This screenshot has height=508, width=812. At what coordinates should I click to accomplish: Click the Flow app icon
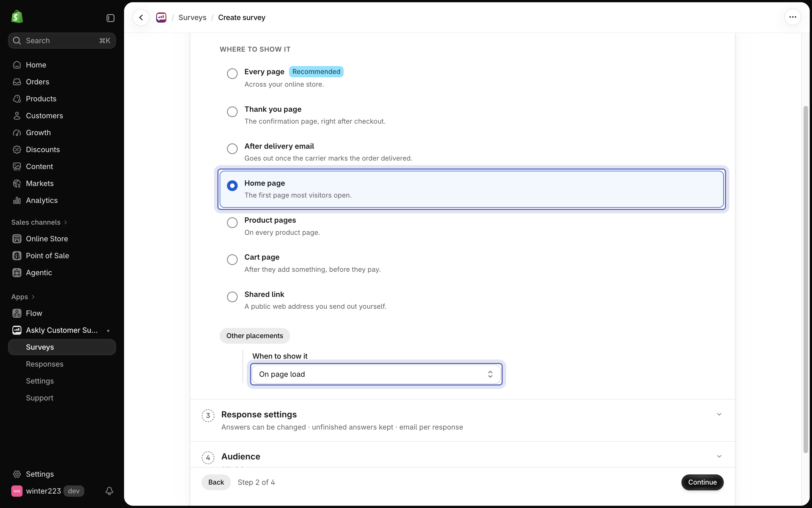point(17,313)
